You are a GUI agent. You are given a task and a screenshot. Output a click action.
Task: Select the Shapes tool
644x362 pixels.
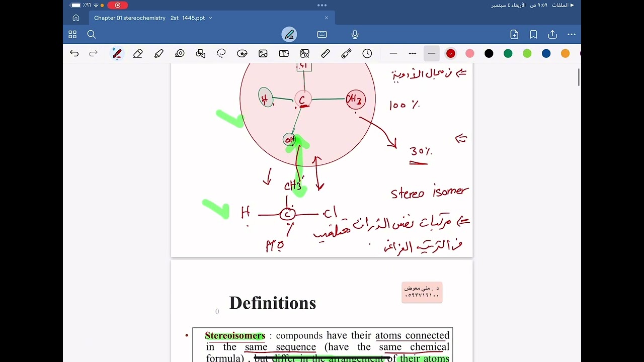pyautogui.click(x=200, y=53)
